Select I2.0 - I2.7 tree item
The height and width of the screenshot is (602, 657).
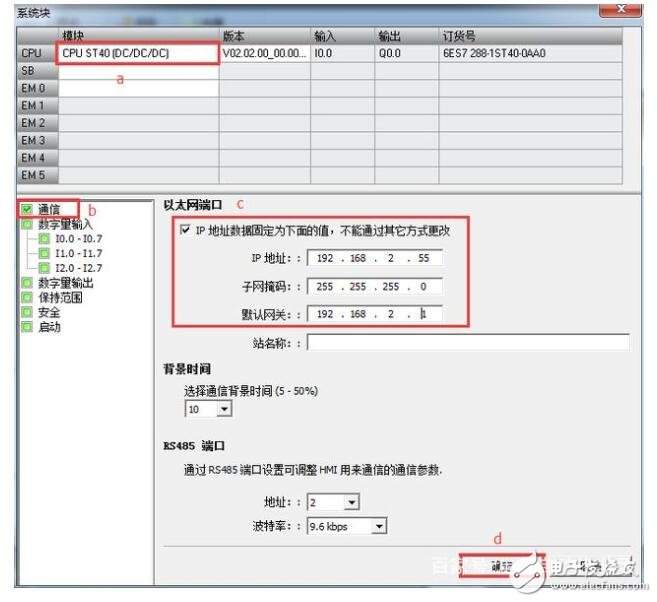[79, 268]
